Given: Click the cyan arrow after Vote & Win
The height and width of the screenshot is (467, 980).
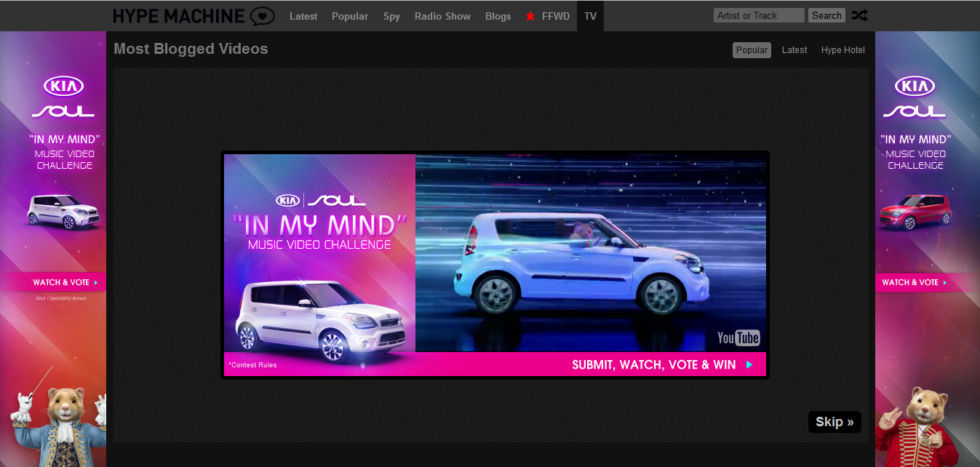Looking at the screenshot, I should point(749,364).
